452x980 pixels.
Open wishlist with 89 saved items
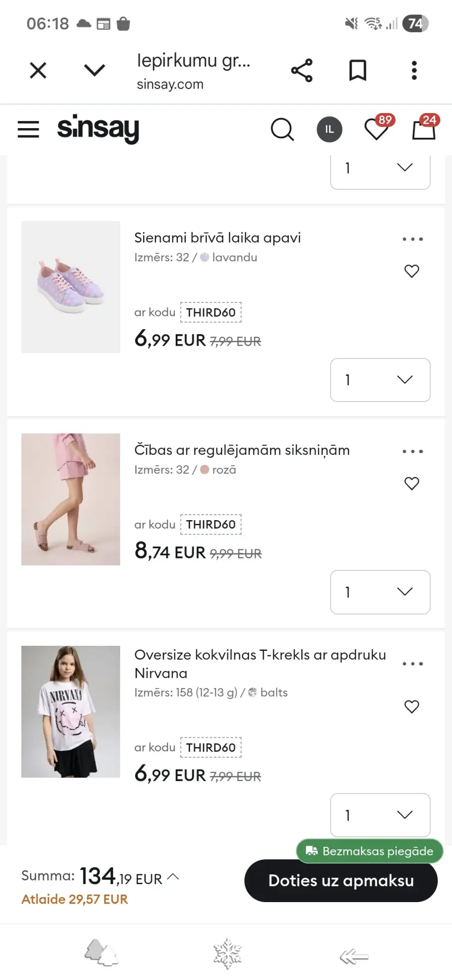tap(377, 129)
